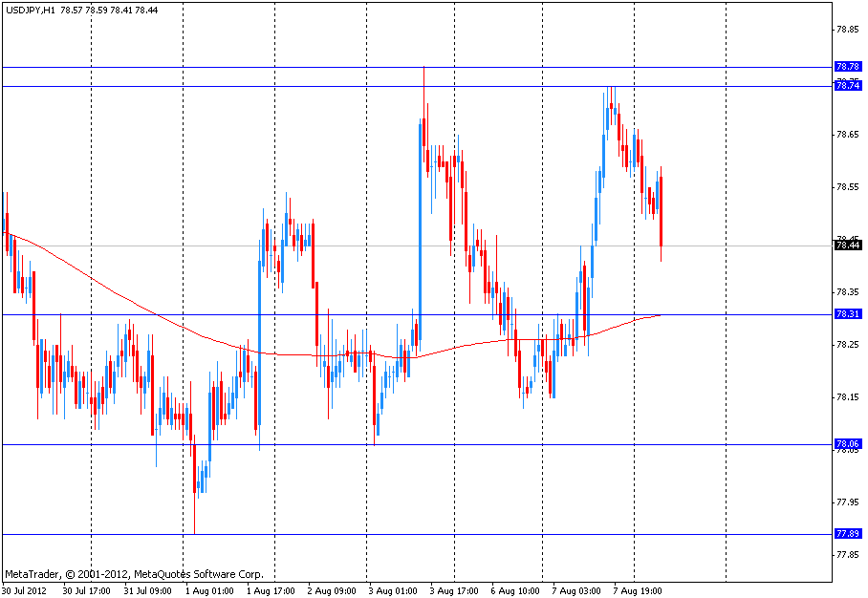Select the 30 Jul 2012 time label

coord(25,590)
